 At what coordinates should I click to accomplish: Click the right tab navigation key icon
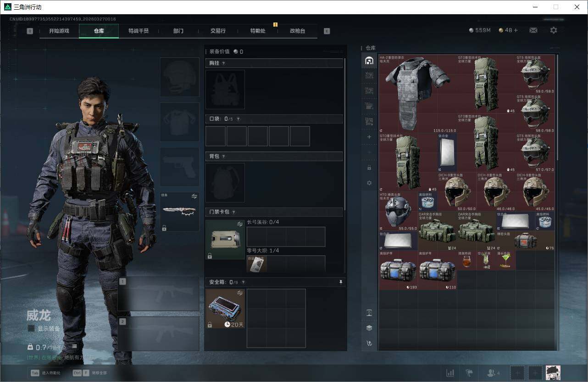click(x=327, y=31)
